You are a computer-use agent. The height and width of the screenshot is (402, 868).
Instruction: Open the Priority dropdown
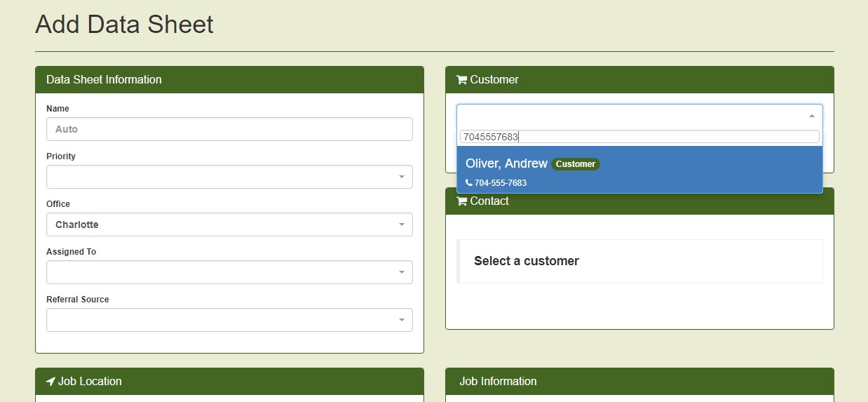coord(229,177)
